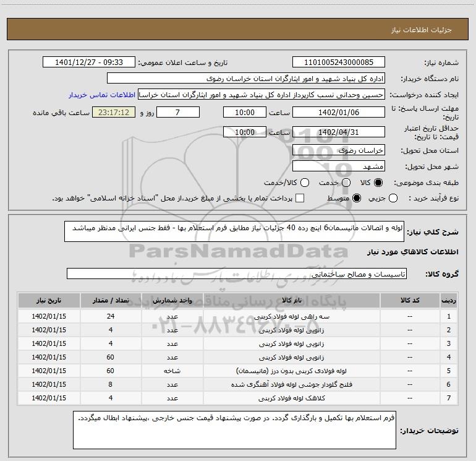Click unit شاخه in row 5
The height and width of the screenshot is (461, 476).
(172, 371)
